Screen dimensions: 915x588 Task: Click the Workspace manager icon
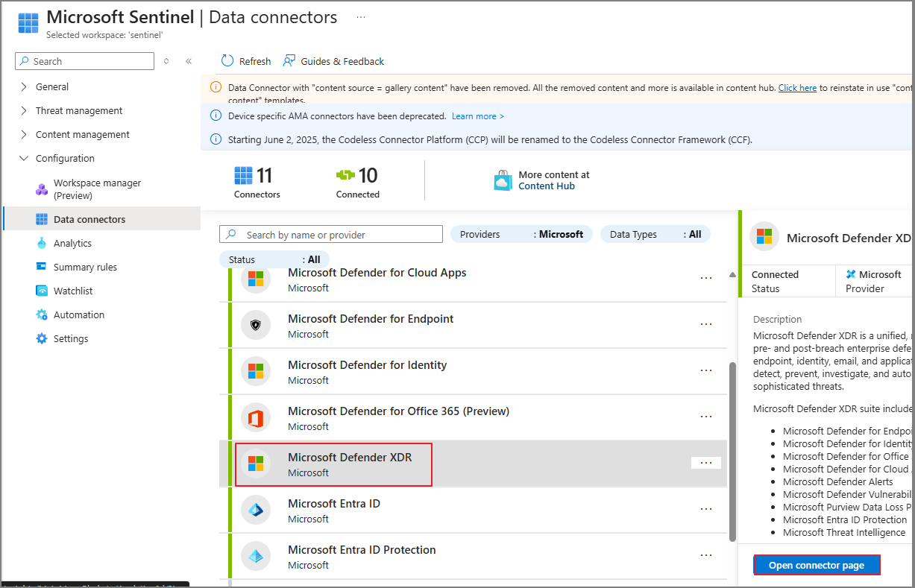point(42,189)
